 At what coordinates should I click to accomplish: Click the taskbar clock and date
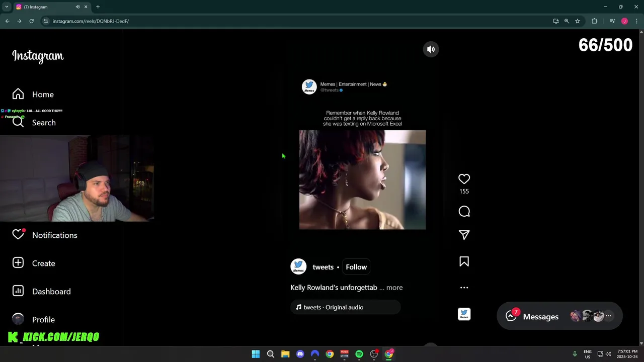tap(627, 354)
